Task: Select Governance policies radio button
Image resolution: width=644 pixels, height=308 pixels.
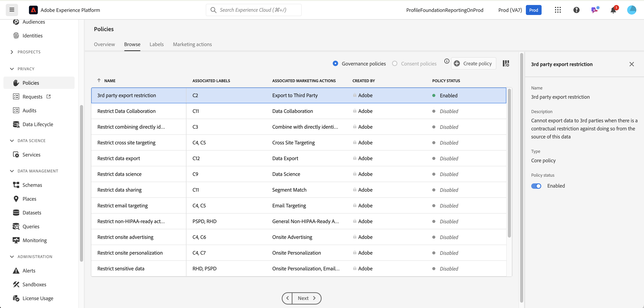Action: pos(335,64)
